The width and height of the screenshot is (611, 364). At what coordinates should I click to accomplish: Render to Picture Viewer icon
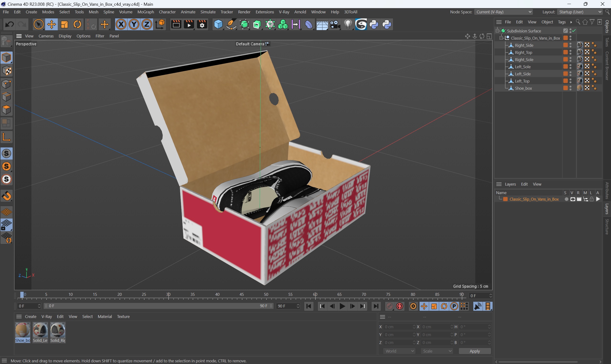(x=189, y=24)
